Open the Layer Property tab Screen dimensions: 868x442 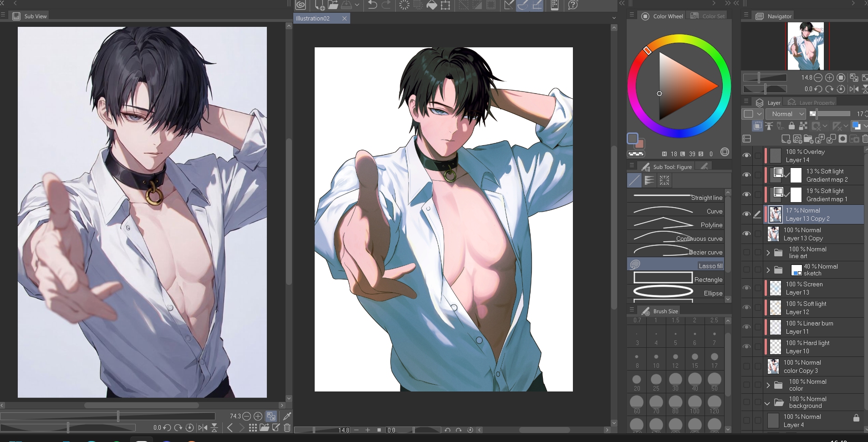(812, 102)
